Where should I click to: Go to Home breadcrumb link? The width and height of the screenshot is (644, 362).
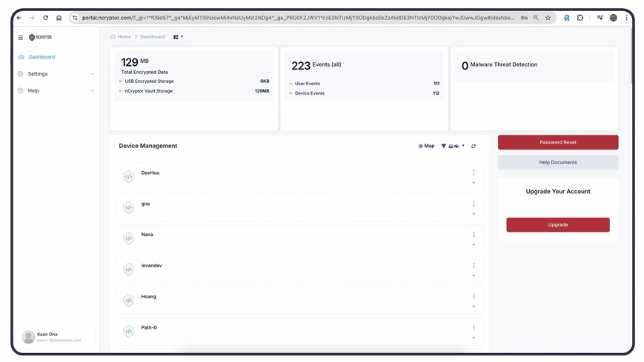pyautogui.click(x=123, y=36)
